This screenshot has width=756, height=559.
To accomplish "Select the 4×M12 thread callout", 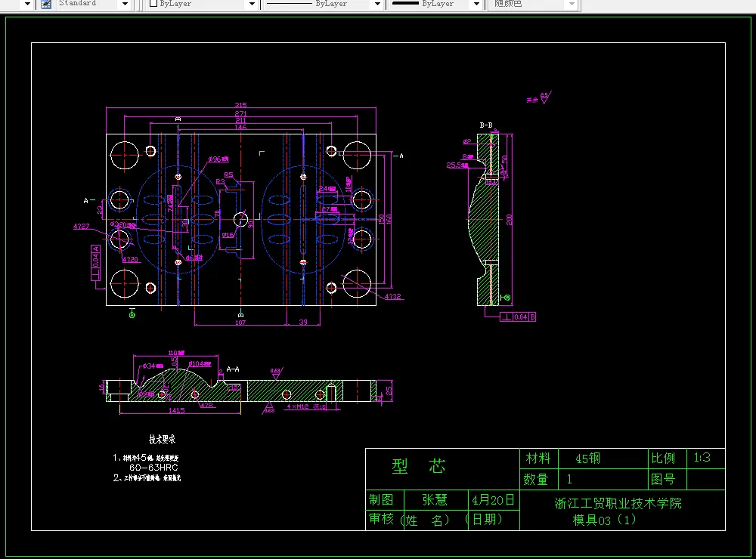I will (306, 406).
